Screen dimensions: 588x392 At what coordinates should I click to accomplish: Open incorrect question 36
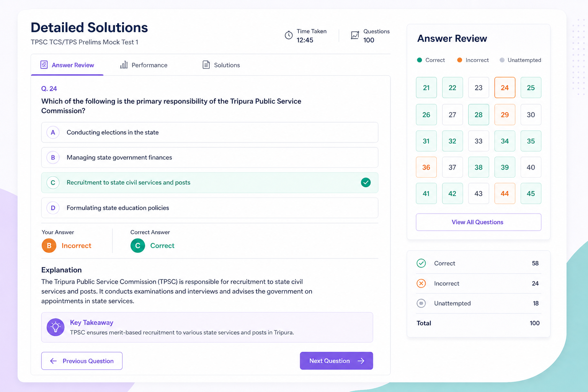point(426,167)
